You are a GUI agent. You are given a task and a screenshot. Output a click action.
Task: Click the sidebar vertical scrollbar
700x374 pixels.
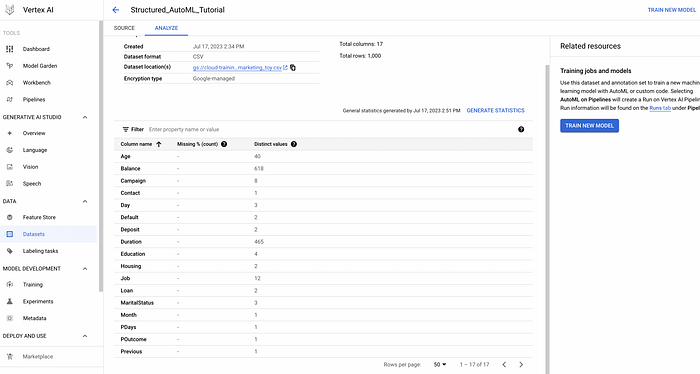click(101, 156)
